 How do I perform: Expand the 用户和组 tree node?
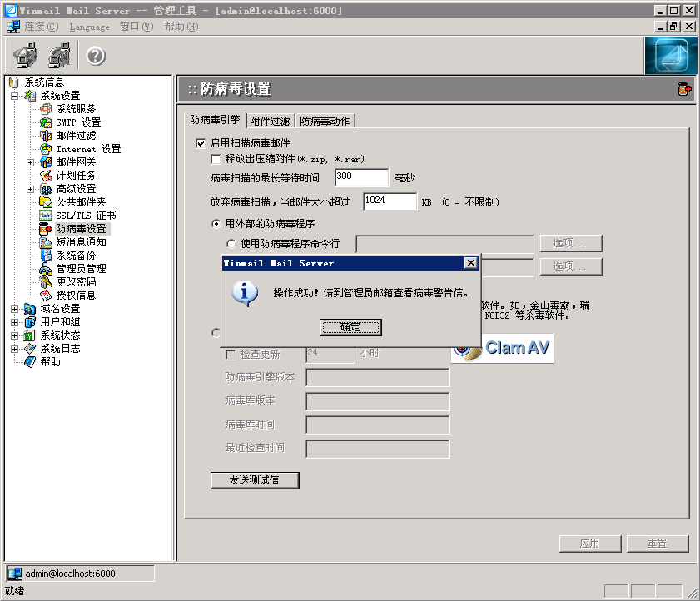[15, 322]
